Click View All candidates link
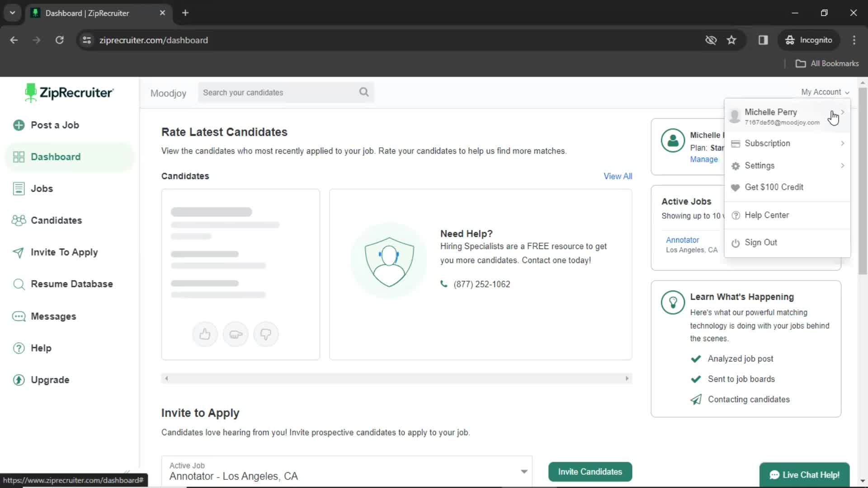This screenshot has width=868, height=488. 618,176
